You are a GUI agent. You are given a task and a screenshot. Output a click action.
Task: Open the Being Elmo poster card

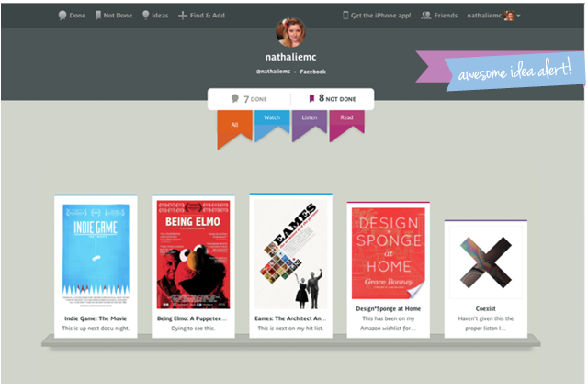tap(193, 250)
